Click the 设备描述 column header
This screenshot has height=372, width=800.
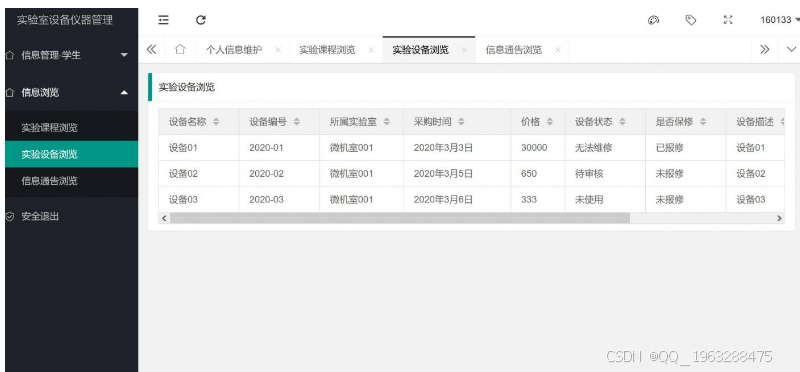(x=755, y=122)
